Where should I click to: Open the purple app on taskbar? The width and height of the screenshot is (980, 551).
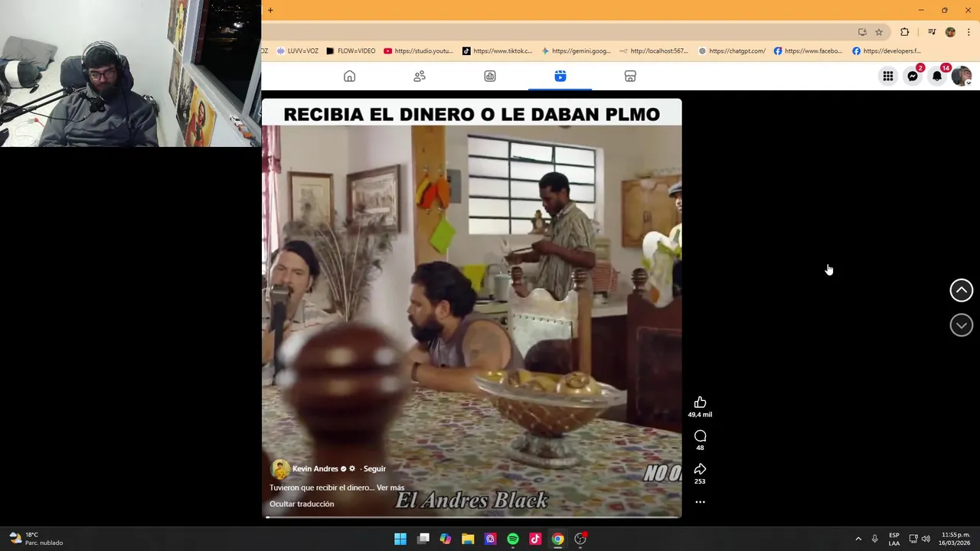pyautogui.click(x=490, y=539)
